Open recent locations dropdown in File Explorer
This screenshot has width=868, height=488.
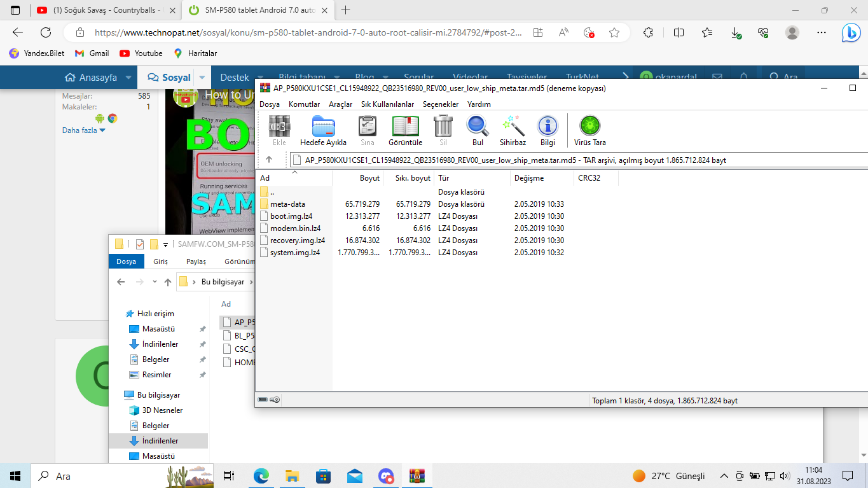[155, 282]
